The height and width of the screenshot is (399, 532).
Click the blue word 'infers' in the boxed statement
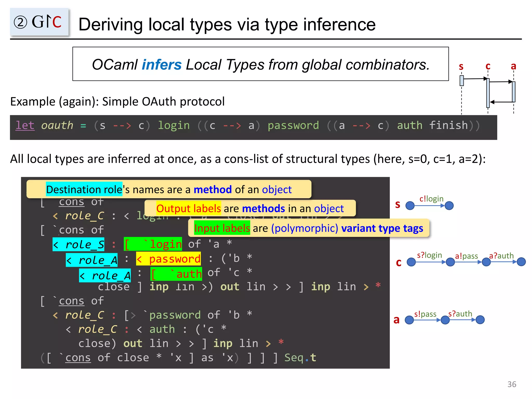162,64
